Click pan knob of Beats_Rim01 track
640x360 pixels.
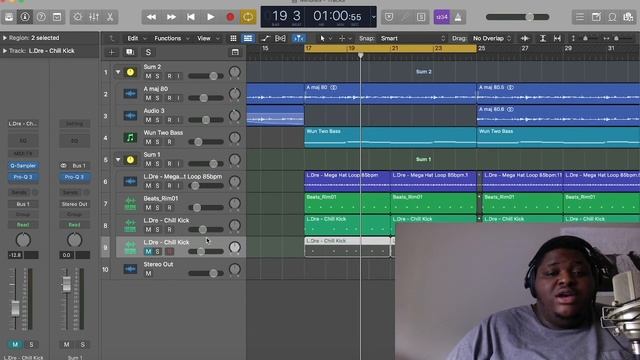pos(235,203)
